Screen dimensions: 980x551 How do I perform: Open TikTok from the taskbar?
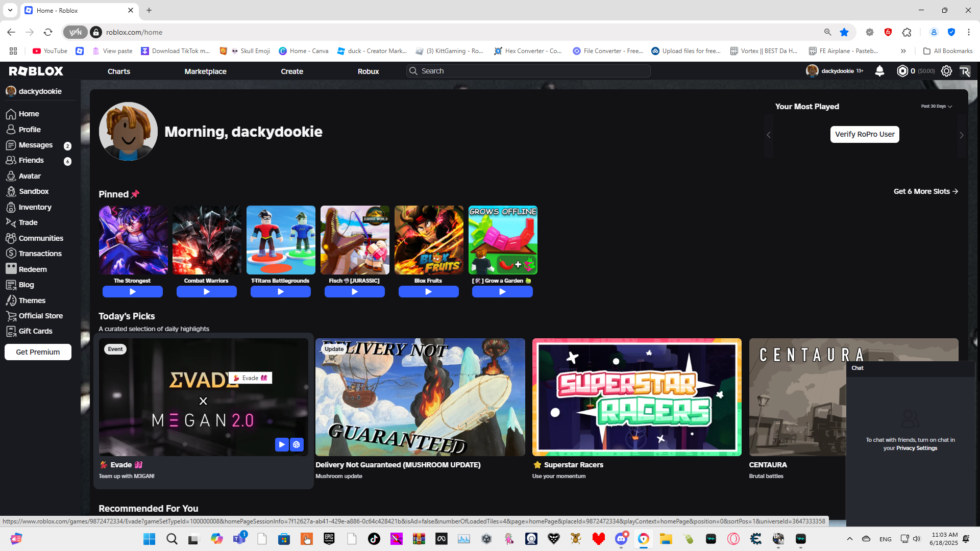(374, 539)
